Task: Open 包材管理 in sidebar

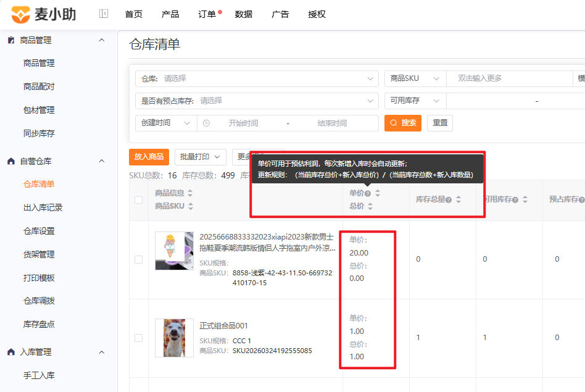Action: [39, 110]
